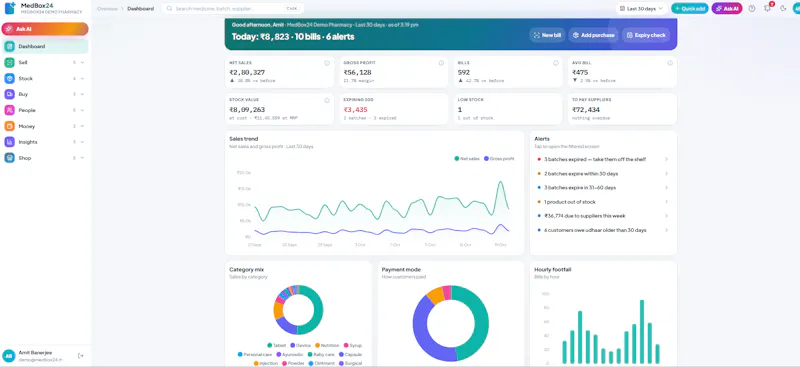Toggle dark mode with the moon icon

(x=784, y=8)
